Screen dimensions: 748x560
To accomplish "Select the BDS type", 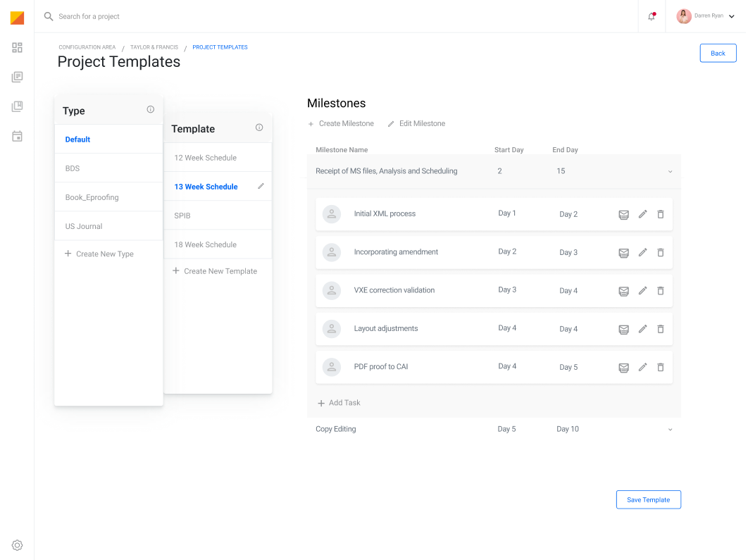I will pyautogui.click(x=73, y=168).
